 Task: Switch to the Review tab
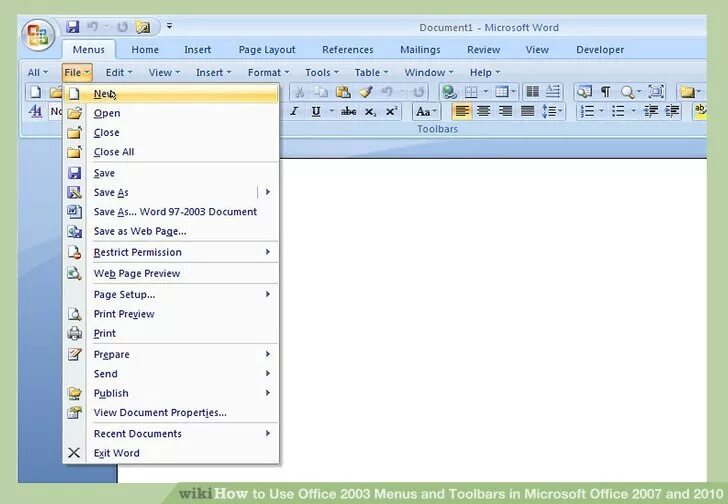(483, 50)
